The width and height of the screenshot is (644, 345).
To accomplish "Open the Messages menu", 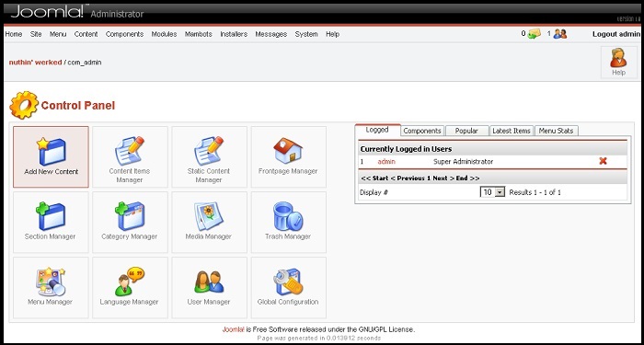I will tap(271, 35).
